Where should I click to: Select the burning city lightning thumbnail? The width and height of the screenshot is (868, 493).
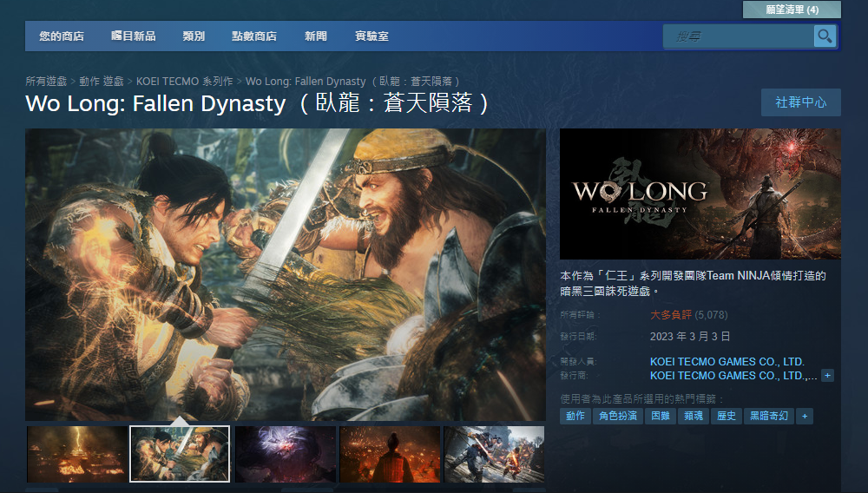pyautogui.click(x=76, y=454)
